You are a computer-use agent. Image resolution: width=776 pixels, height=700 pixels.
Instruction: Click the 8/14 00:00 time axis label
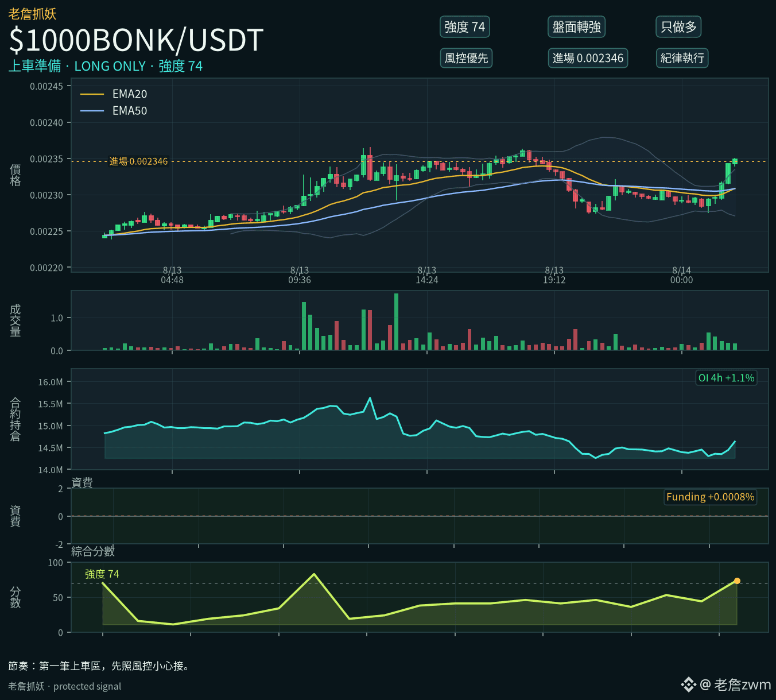[682, 275]
